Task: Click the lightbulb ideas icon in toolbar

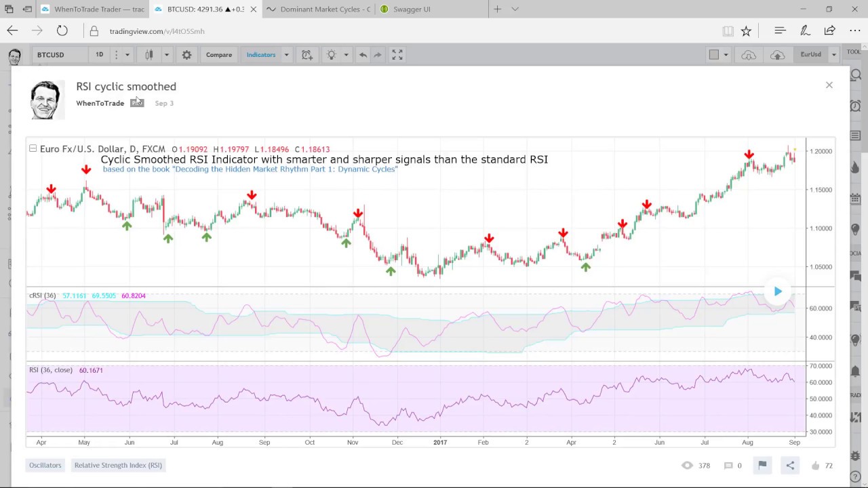Action: pyautogui.click(x=332, y=55)
